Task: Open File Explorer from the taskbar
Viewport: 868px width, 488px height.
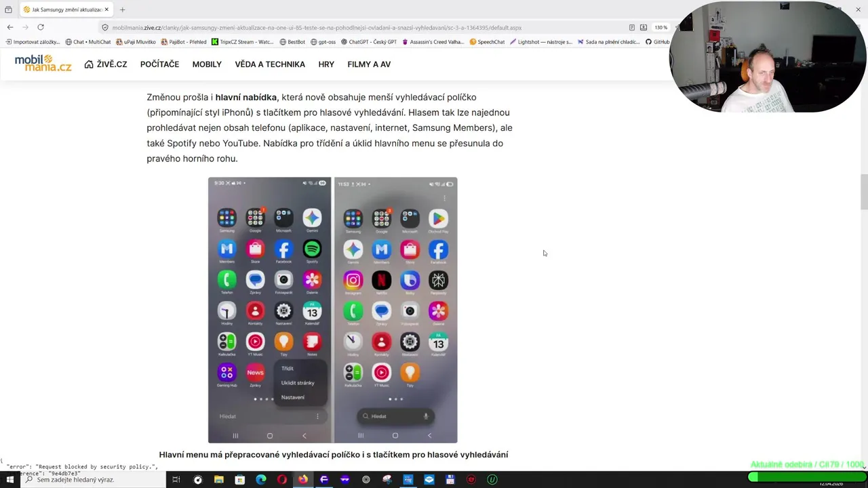Action: [x=218, y=479]
